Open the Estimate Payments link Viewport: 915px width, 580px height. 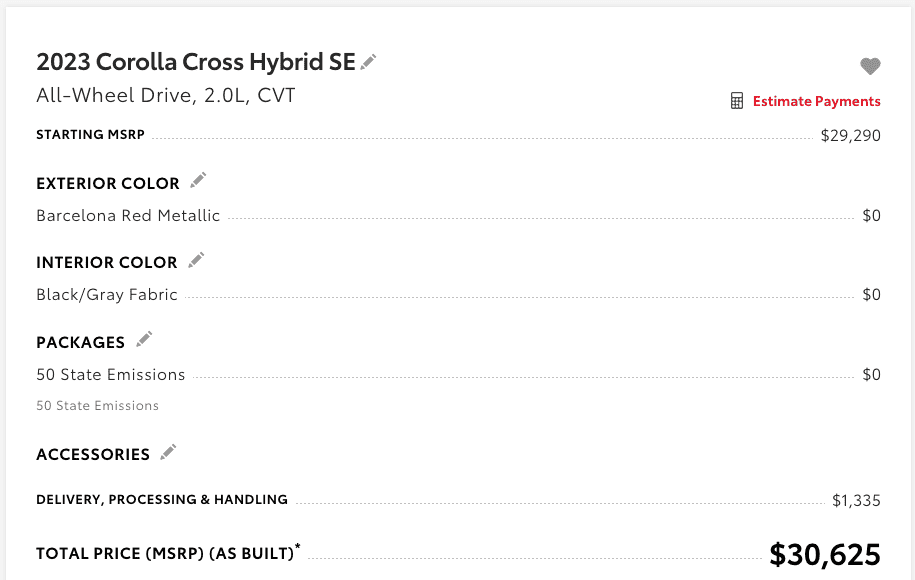[816, 101]
